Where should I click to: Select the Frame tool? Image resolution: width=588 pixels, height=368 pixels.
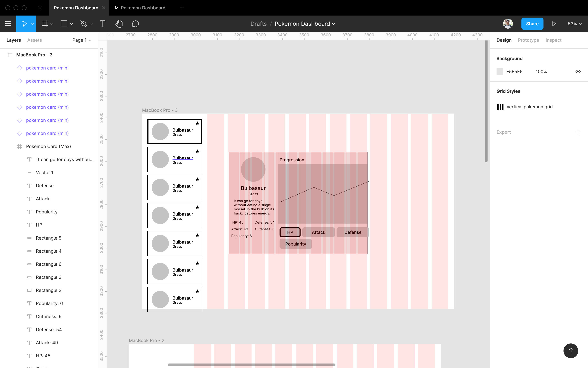pos(45,24)
